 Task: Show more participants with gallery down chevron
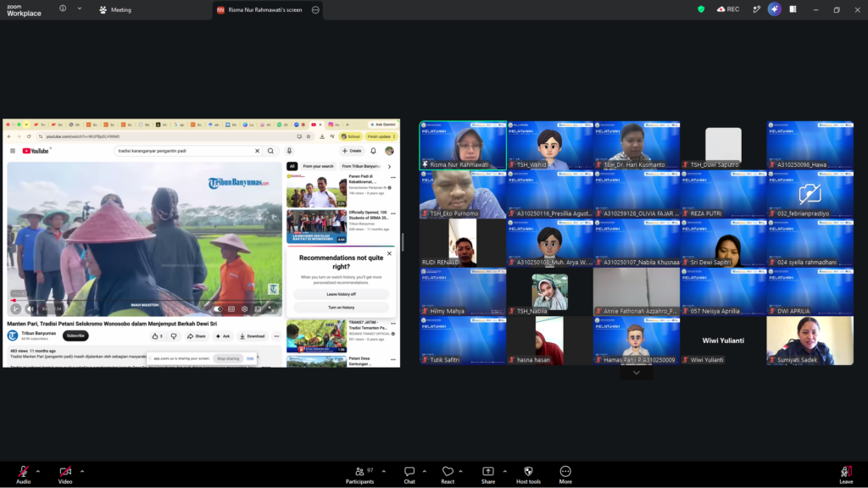click(637, 373)
